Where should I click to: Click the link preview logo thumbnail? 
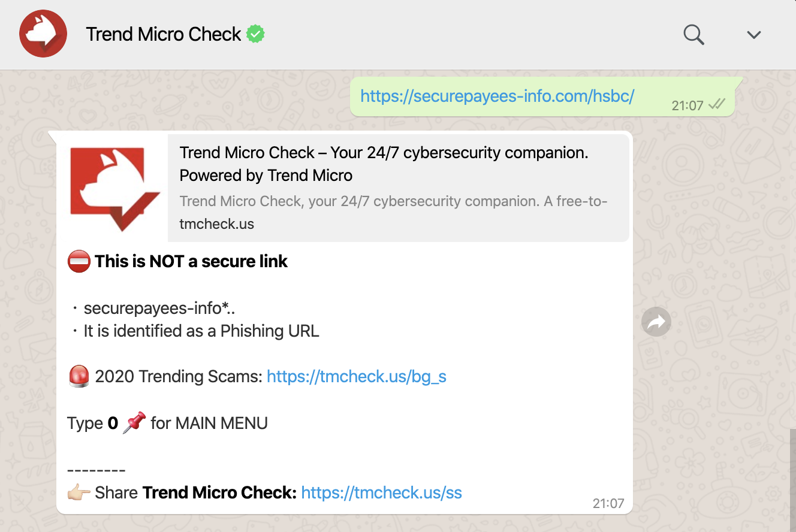(115, 188)
